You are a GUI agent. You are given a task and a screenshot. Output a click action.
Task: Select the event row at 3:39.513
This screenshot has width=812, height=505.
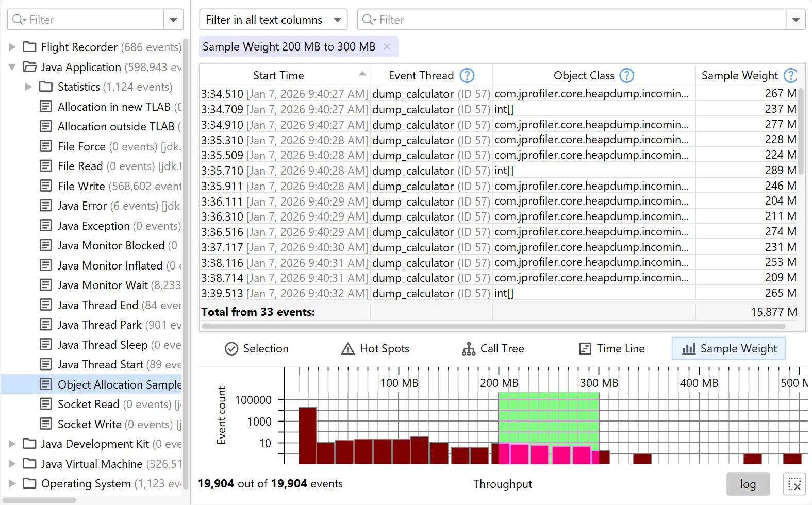[499, 293]
